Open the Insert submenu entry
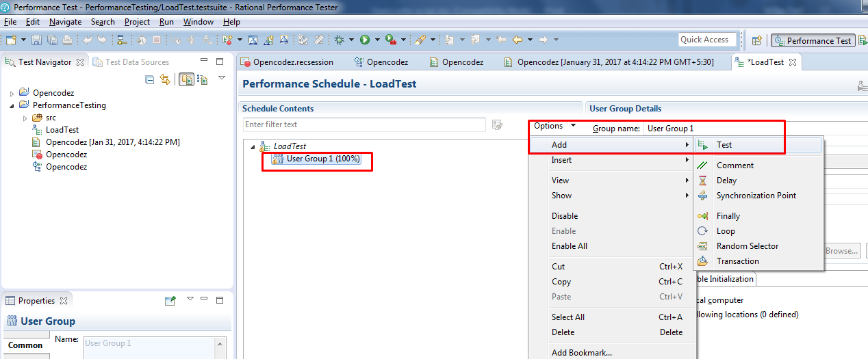The image size is (868, 359). pos(612,160)
